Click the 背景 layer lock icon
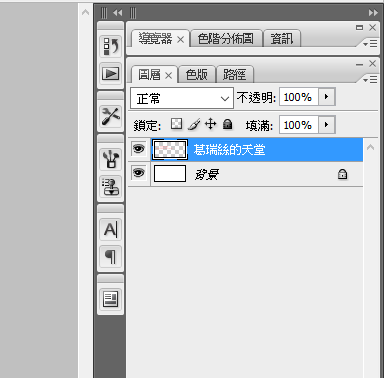384x378 pixels. click(x=342, y=174)
